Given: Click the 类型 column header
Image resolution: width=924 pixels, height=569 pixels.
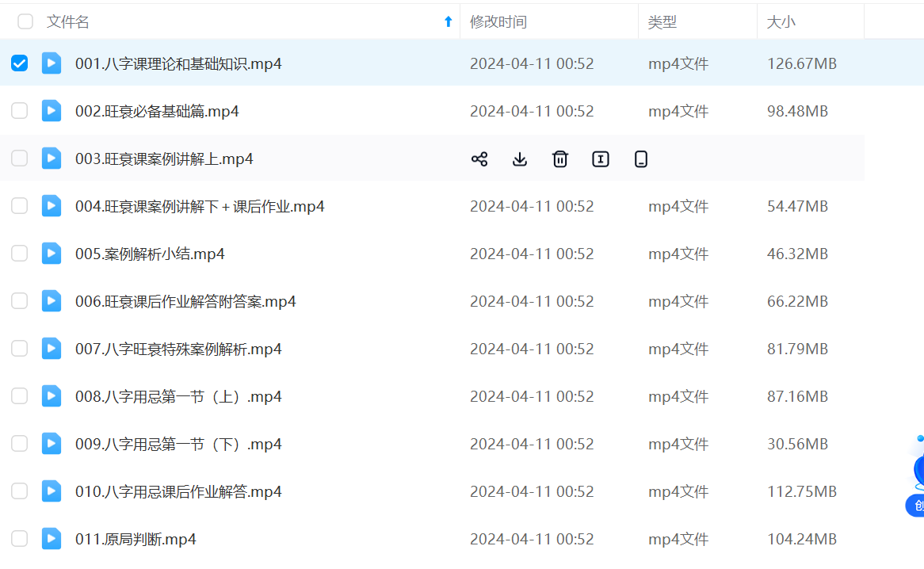Looking at the screenshot, I should click(662, 22).
